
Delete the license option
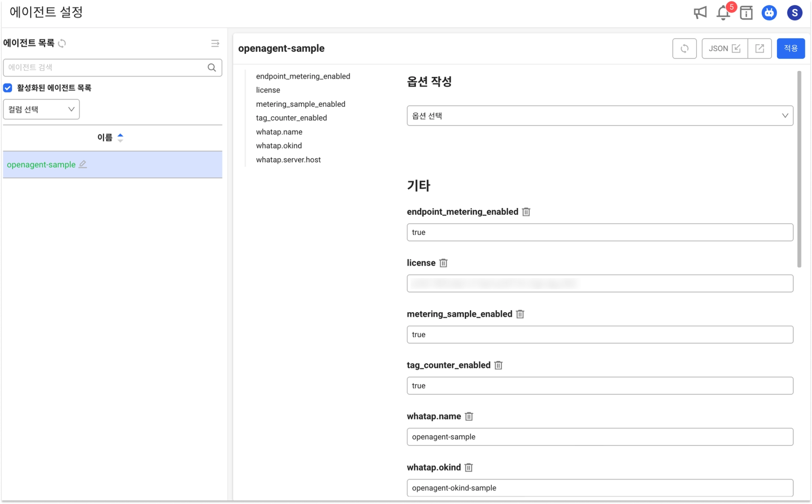pos(443,263)
